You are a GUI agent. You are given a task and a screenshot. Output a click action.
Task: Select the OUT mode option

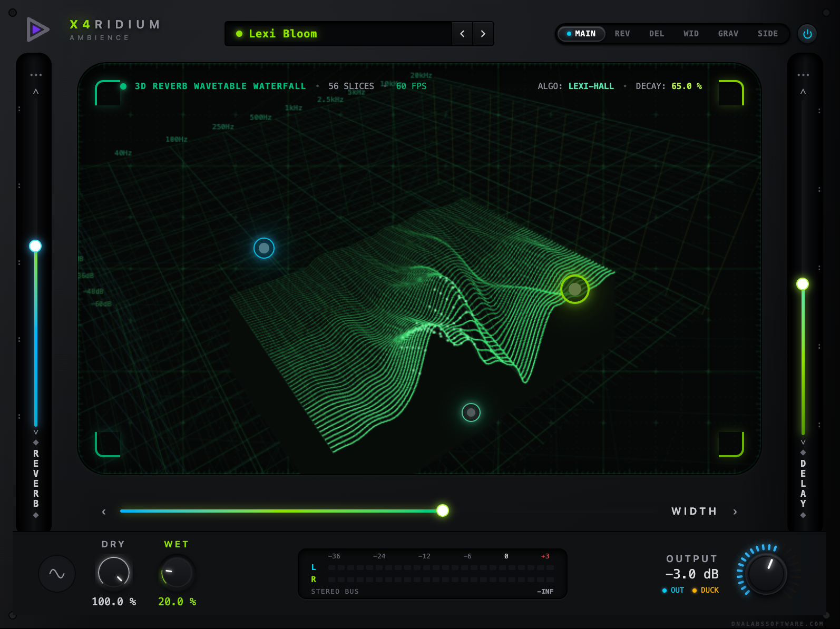coord(673,591)
